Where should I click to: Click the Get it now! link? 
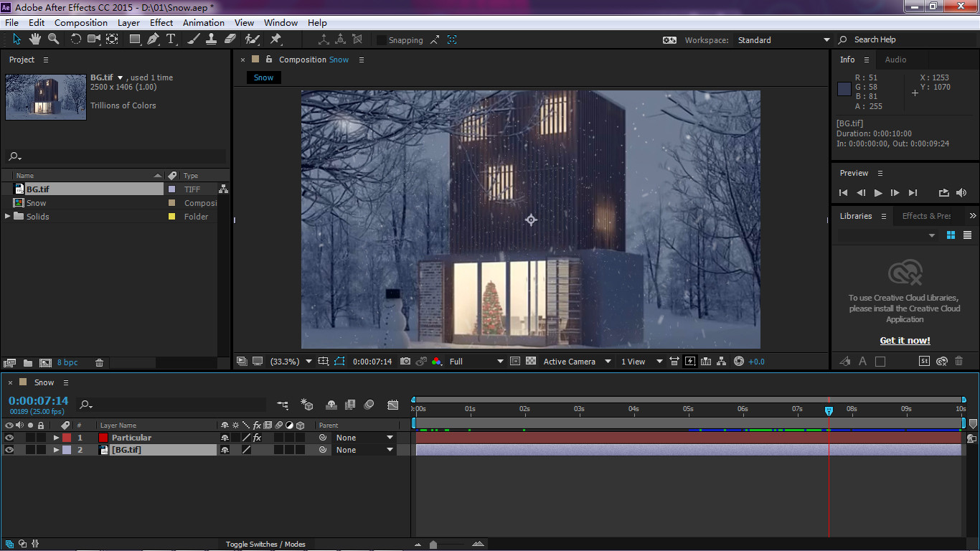coord(905,341)
